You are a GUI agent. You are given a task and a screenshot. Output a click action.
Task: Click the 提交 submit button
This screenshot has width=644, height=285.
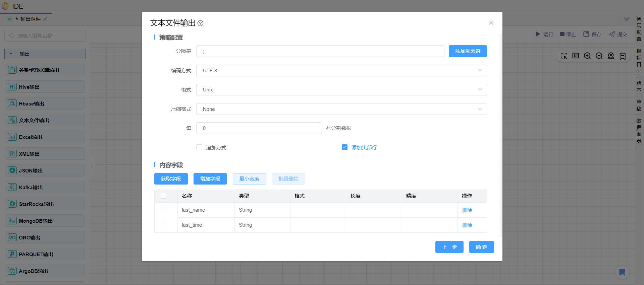(618, 34)
